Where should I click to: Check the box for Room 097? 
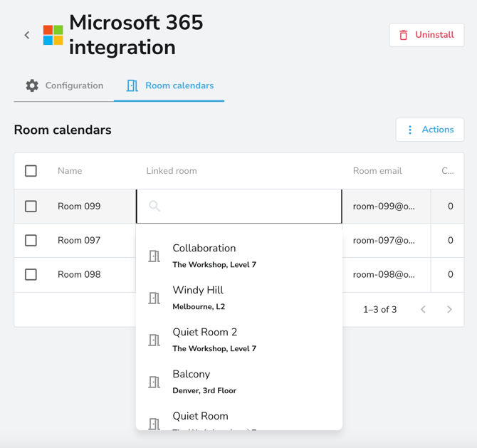pyautogui.click(x=31, y=241)
